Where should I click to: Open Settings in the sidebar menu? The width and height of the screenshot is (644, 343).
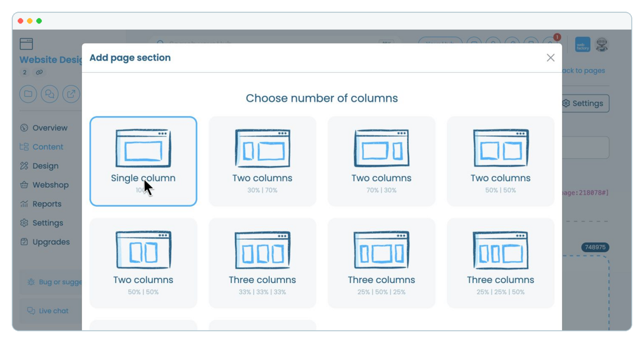point(41,223)
